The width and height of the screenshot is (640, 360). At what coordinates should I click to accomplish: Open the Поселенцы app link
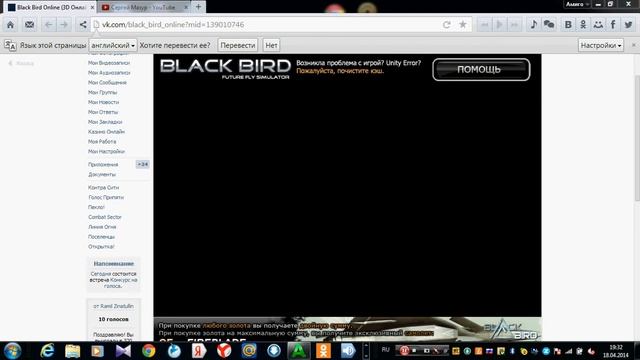[101, 237]
